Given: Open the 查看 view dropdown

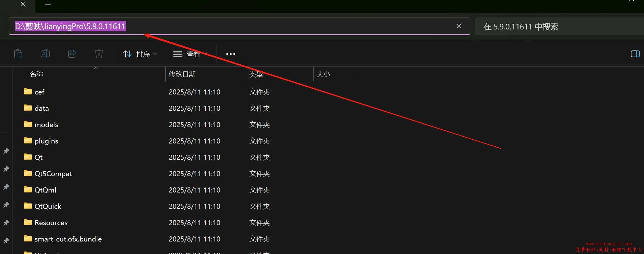Looking at the screenshot, I should 191,54.
